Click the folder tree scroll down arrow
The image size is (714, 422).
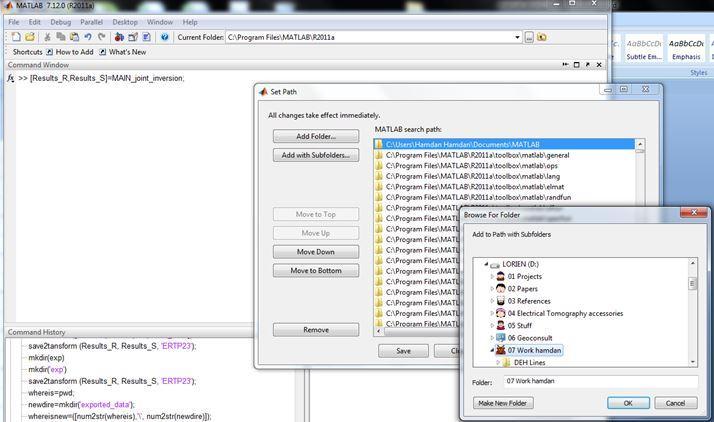point(693,362)
